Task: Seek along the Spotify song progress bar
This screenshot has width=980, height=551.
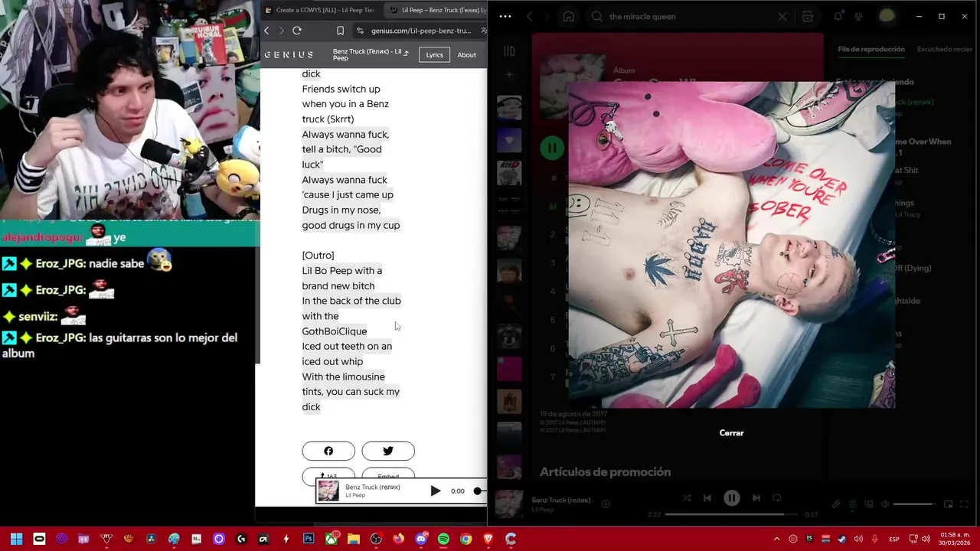Action: pyautogui.click(x=731, y=514)
